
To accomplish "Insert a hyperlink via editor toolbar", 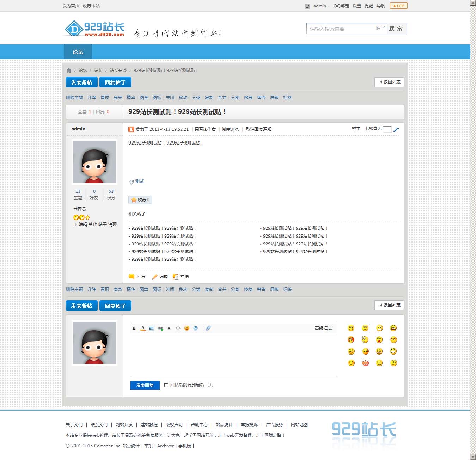I will point(160,328).
